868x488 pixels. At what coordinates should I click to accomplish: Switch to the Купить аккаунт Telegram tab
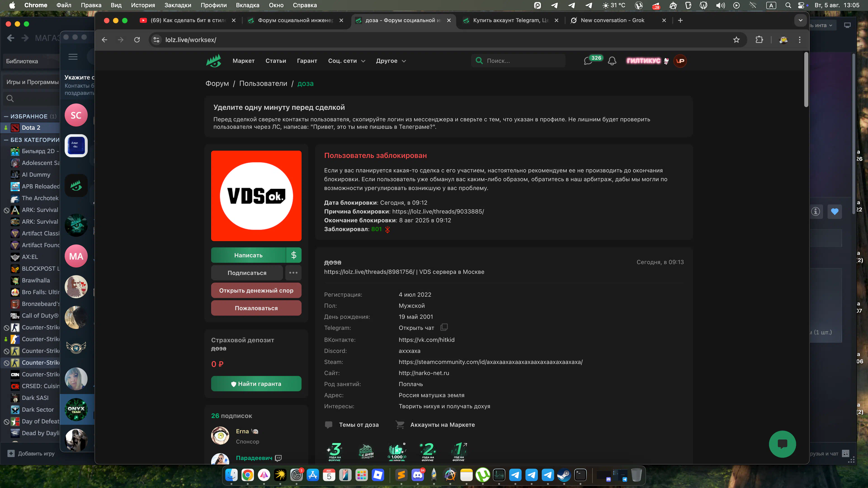point(510,20)
